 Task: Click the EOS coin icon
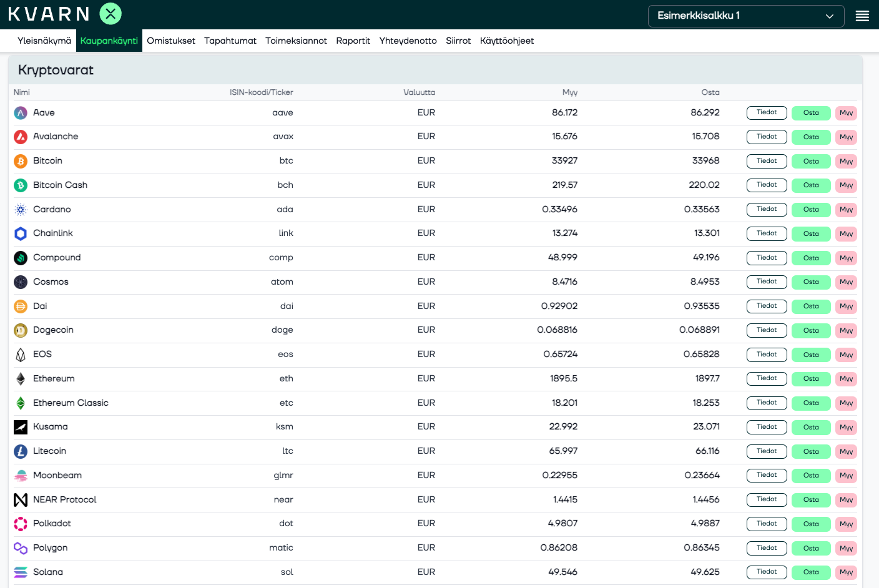[x=21, y=355]
